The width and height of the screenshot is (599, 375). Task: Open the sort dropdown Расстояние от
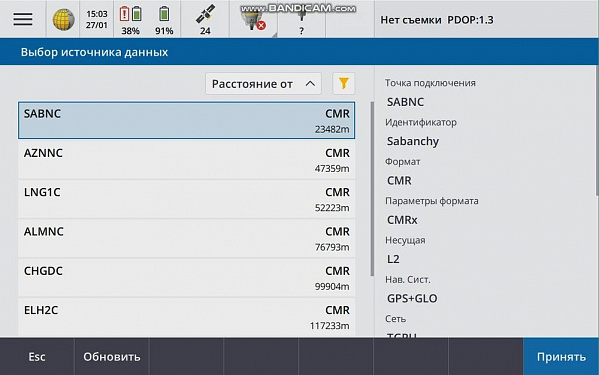click(x=263, y=83)
